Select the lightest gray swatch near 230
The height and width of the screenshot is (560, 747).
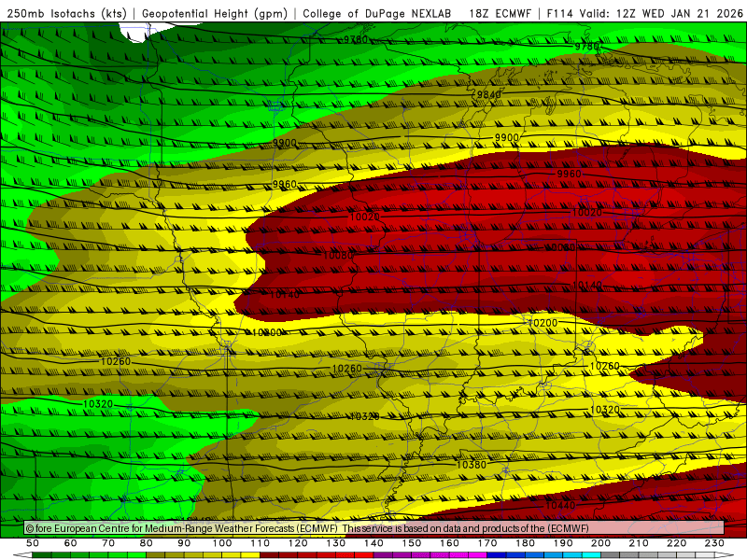(x=705, y=555)
